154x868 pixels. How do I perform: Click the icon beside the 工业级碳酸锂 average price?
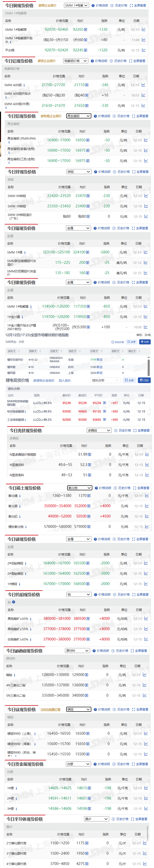104,420
